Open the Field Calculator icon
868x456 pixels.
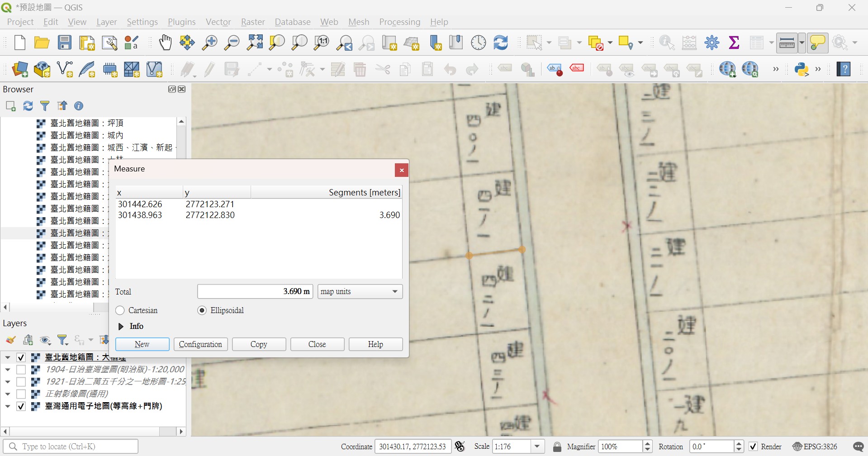(x=689, y=43)
